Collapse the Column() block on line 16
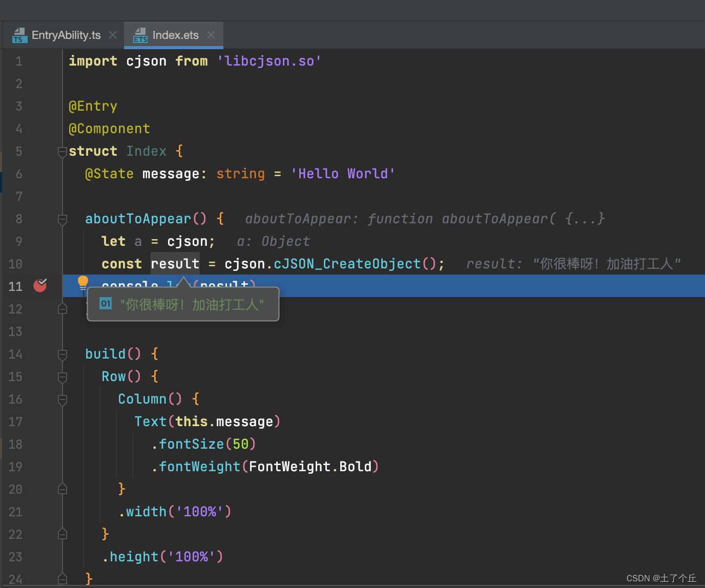The width and height of the screenshot is (705, 588). coord(63,400)
